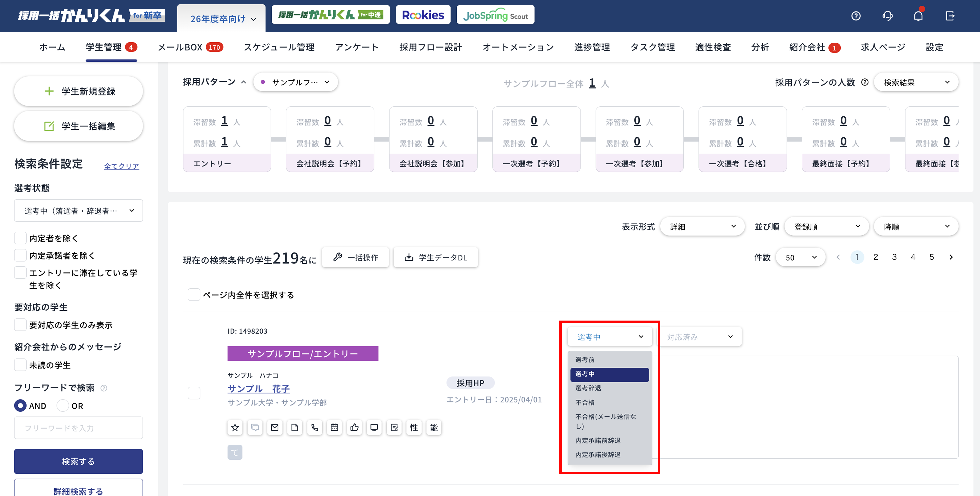
Task: Click the フリーワードを入力 search field
Action: [78, 428]
